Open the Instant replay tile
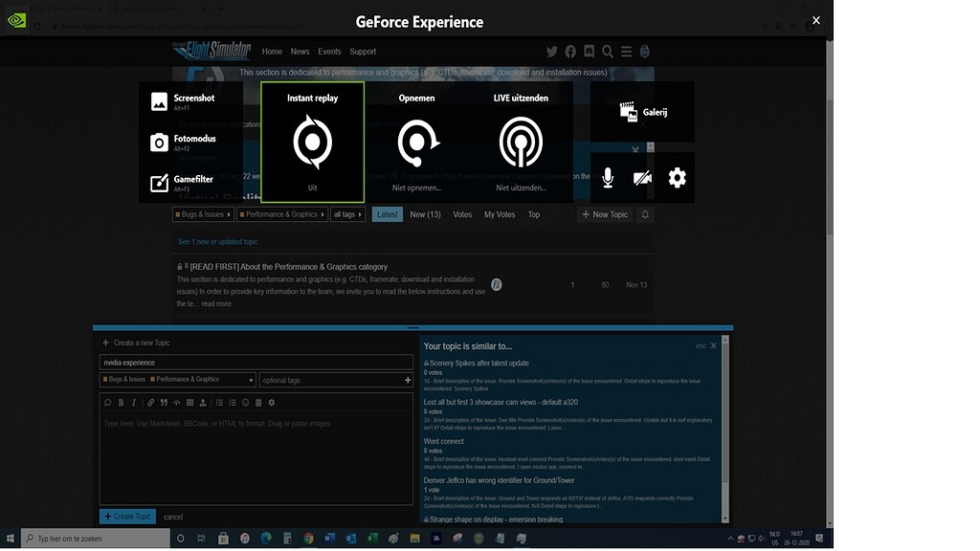The height and width of the screenshot is (551, 980). pyautogui.click(x=313, y=143)
